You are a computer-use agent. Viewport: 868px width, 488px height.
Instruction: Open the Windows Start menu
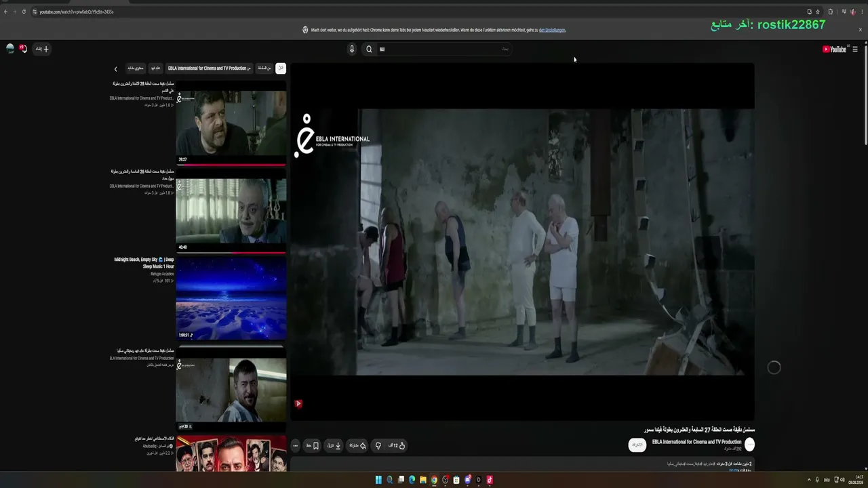(378, 480)
